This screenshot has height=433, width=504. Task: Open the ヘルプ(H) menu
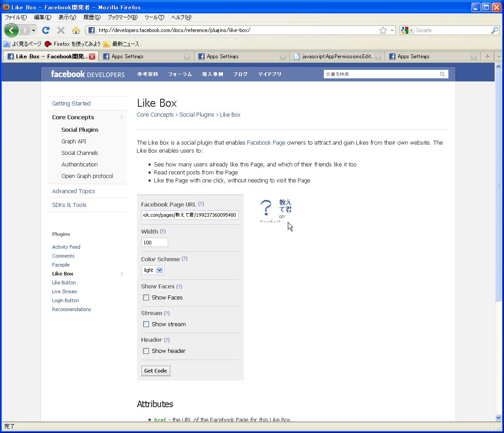(181, 17)
